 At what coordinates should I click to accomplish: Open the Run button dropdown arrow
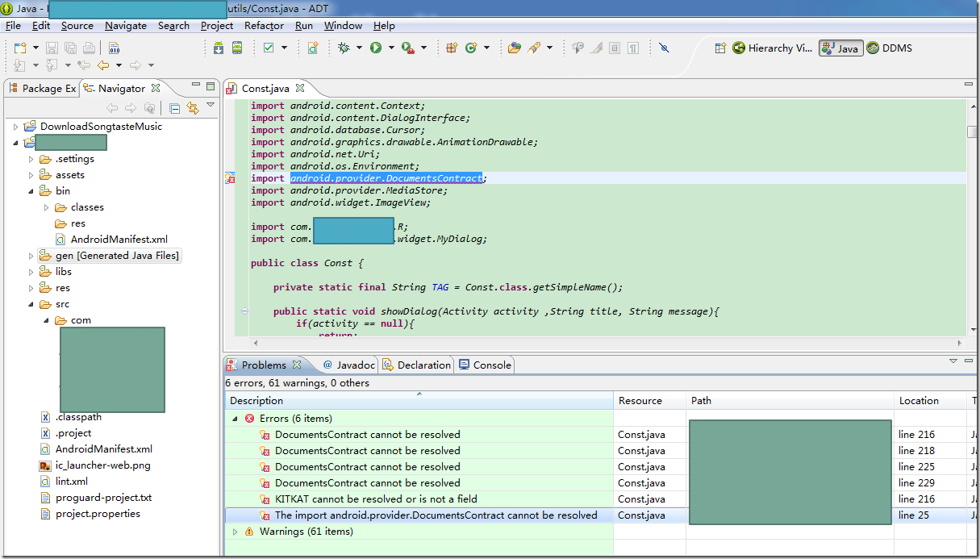point(391,48)
